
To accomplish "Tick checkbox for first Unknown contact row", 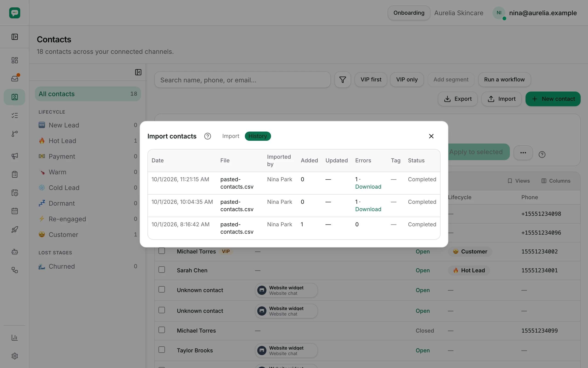I will [x=161, y=289].
